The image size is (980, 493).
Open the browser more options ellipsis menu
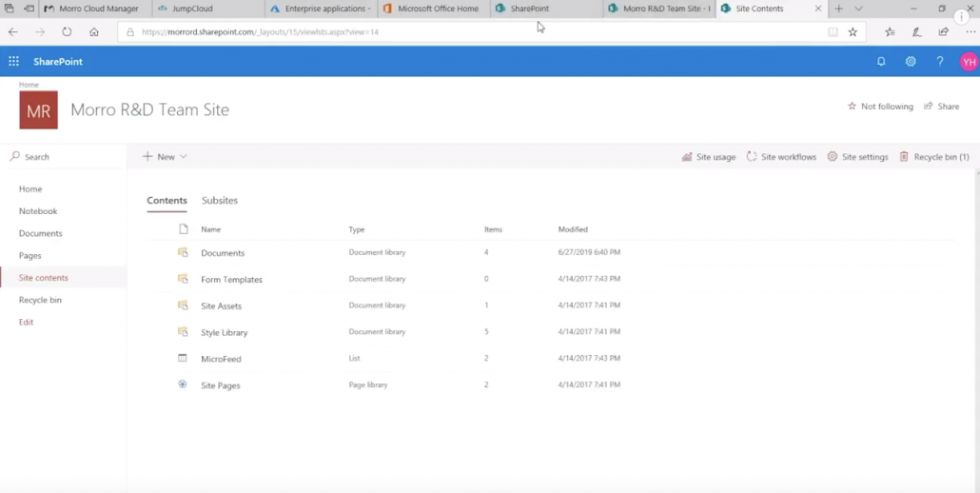click(970, 31)
